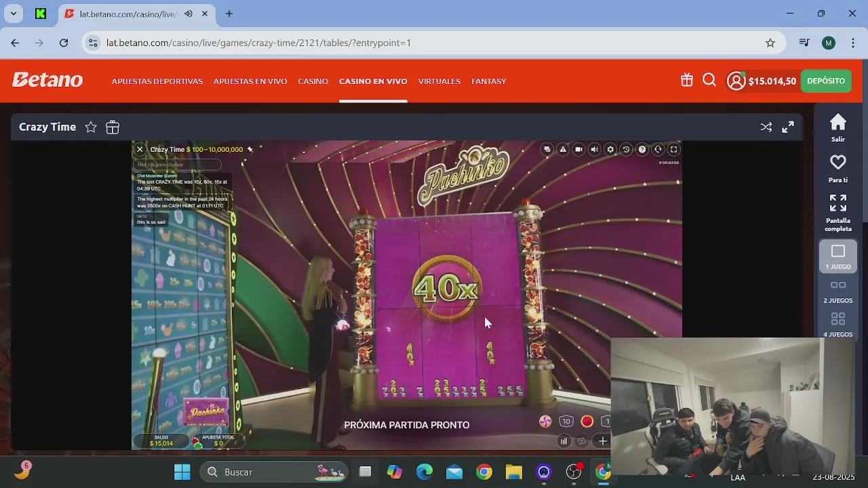Add Crazy Time to favorites star
The height and width of the screenshot is (488, 868).
point(91,127)
